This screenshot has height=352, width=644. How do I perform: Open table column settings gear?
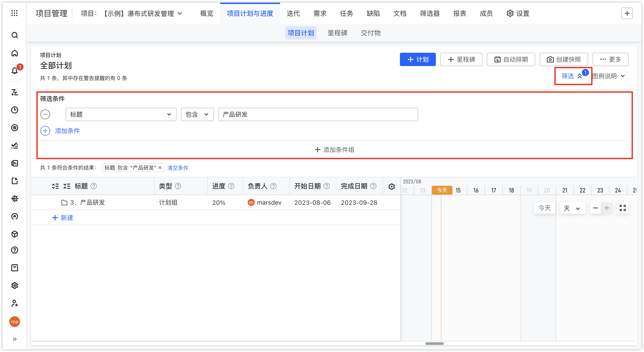(391, 186)
